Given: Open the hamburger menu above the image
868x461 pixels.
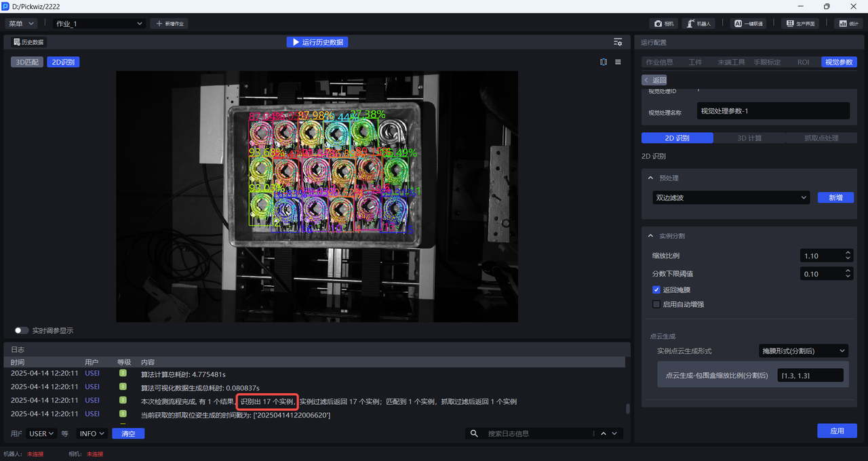Looking at the screenshot, I should [618, 62].
